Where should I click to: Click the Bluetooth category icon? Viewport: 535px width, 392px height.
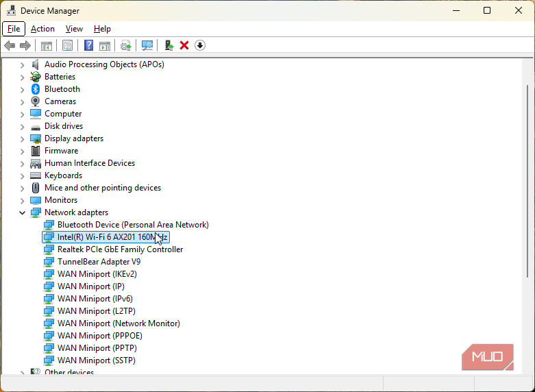[x=36, y=89]
